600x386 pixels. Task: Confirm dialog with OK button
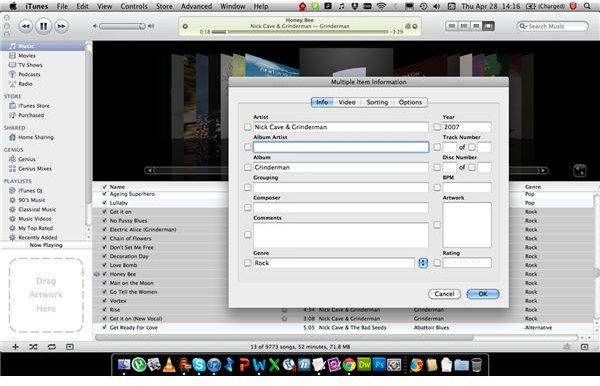coord(483,294)
